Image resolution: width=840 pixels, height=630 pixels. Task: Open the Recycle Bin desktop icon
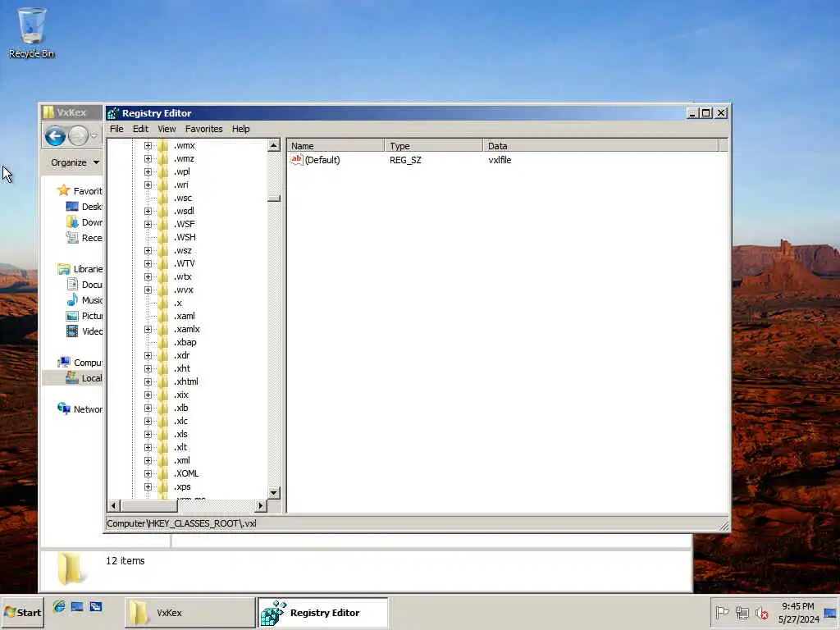coord(32,32)
